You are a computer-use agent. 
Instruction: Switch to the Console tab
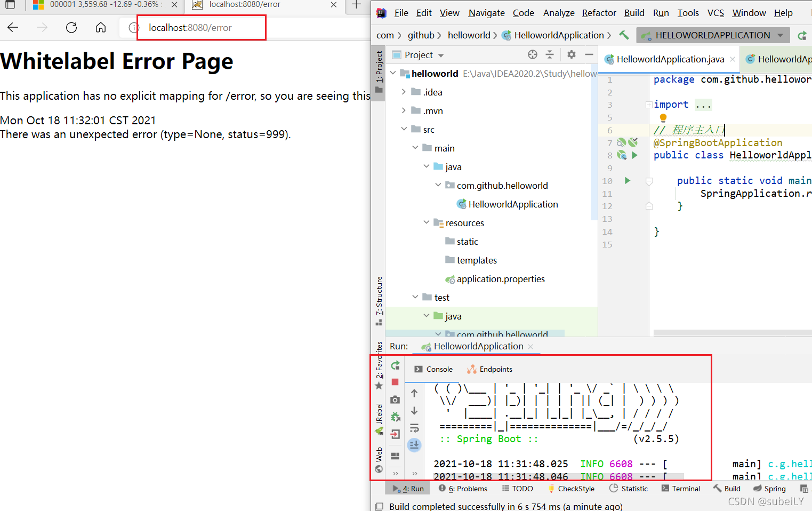(433, 369)
